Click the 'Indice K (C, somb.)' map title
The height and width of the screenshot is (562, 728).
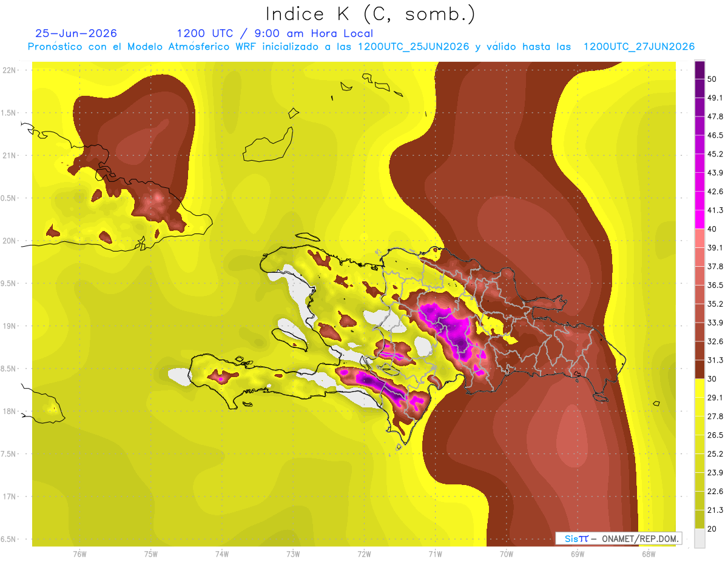pyautogui.click(x=370, y=14)
